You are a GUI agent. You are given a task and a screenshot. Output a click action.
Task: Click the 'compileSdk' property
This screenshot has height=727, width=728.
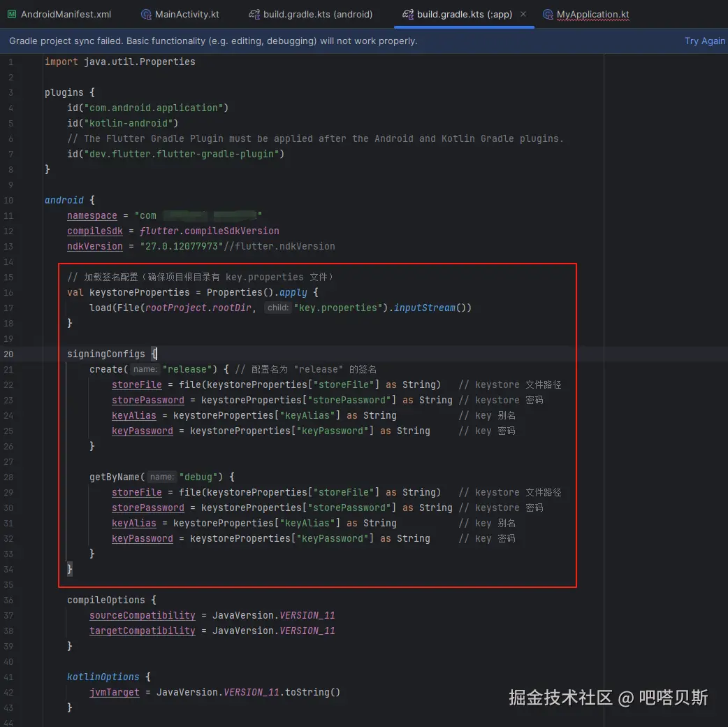pos(95,231)
